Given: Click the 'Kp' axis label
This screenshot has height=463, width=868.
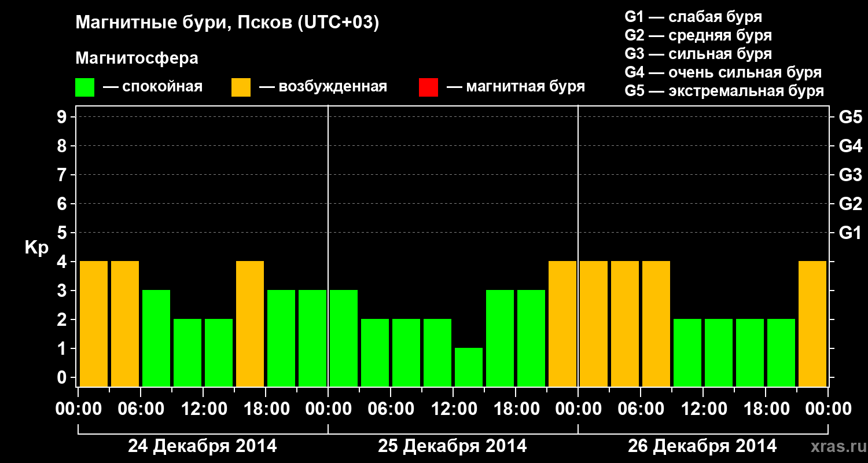Looking at the screenshot, I should 36,248.
